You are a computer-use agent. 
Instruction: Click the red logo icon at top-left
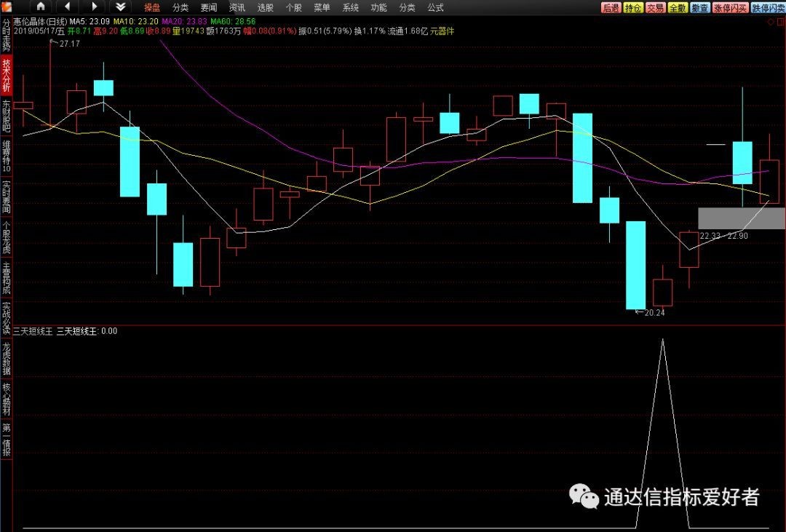click(7, 7)
